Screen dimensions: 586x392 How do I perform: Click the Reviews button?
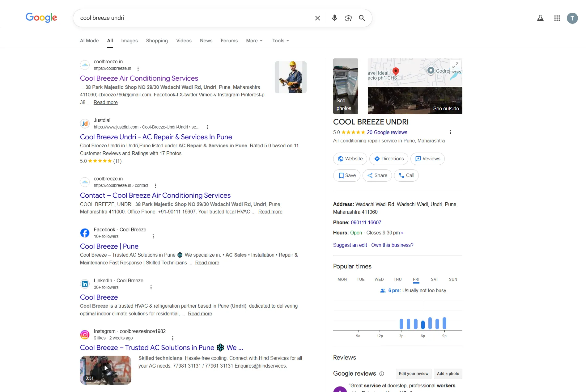(428, 159)
